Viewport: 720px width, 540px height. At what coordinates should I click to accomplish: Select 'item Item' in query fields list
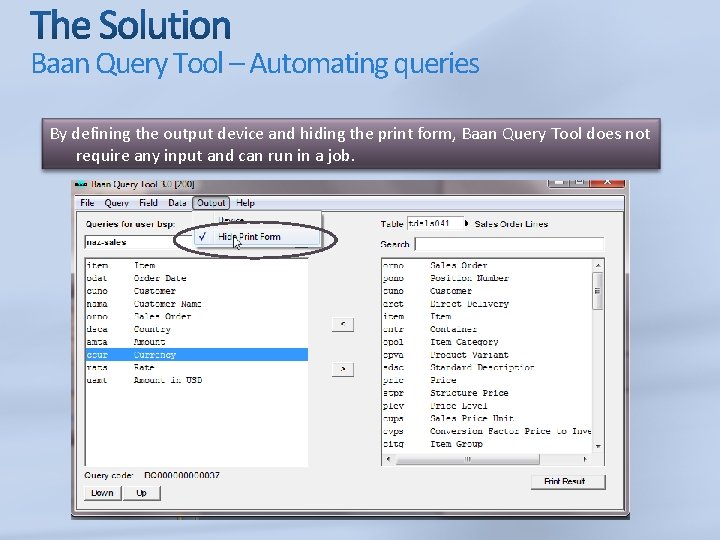[197, 265]
